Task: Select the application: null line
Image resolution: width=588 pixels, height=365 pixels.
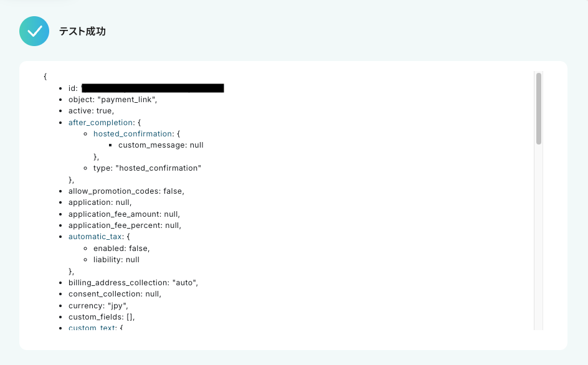Action: pos(100,202)
